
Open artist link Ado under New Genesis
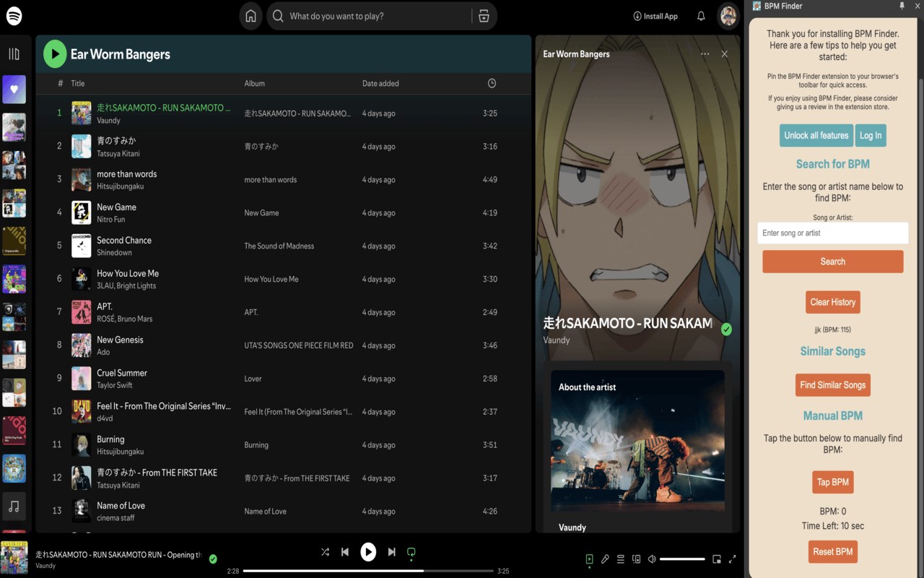103,352
